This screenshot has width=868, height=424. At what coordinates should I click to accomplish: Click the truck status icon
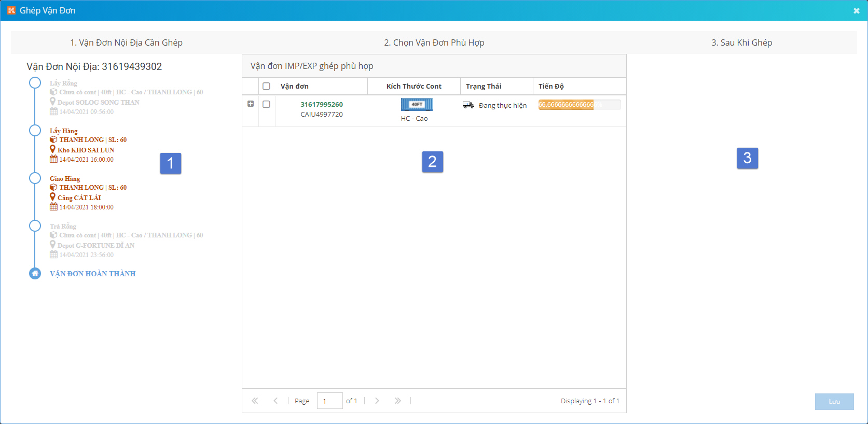(x=468, y=105)
